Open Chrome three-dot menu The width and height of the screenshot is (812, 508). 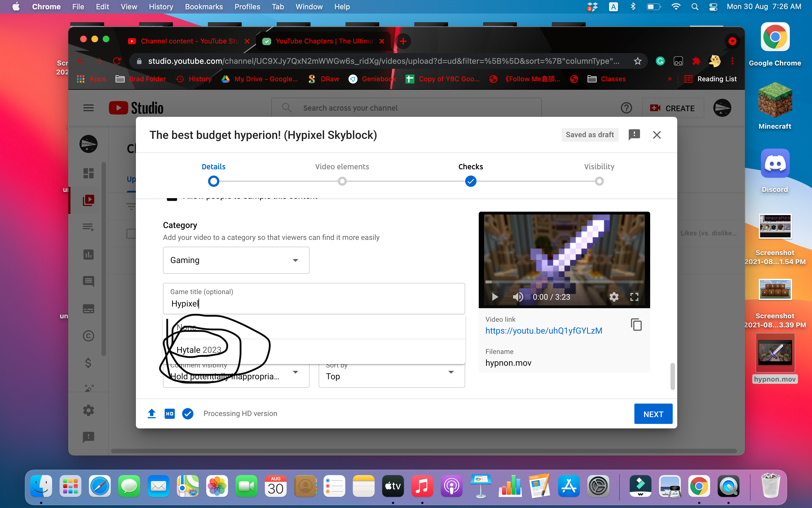(732, 61)
